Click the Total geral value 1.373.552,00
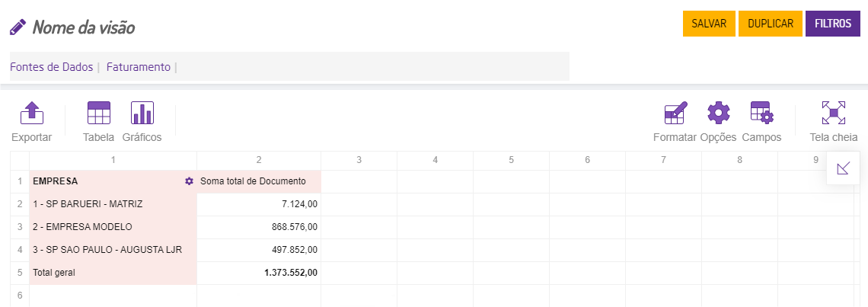The width and height of the screenshot is (868, 307). 291,273
